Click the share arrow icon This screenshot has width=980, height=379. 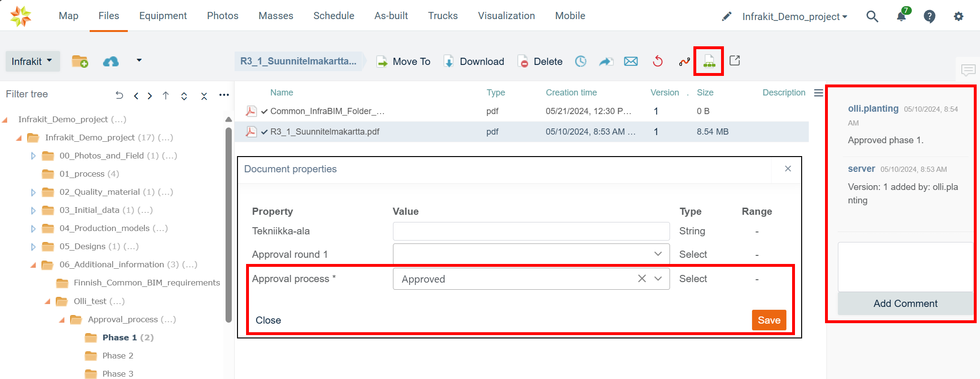[606, 62]
